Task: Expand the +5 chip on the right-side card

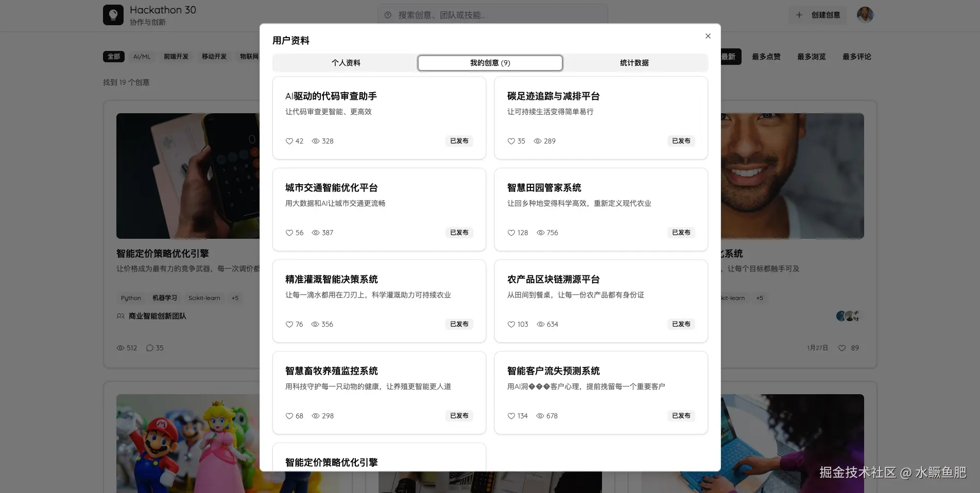Action: coord(760,297)
